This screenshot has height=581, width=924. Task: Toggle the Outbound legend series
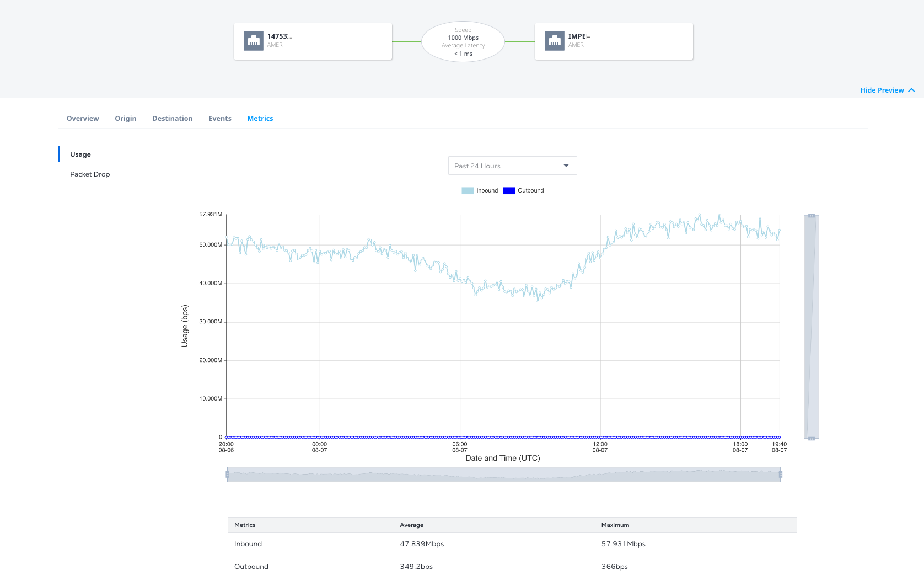click(523, 191)
